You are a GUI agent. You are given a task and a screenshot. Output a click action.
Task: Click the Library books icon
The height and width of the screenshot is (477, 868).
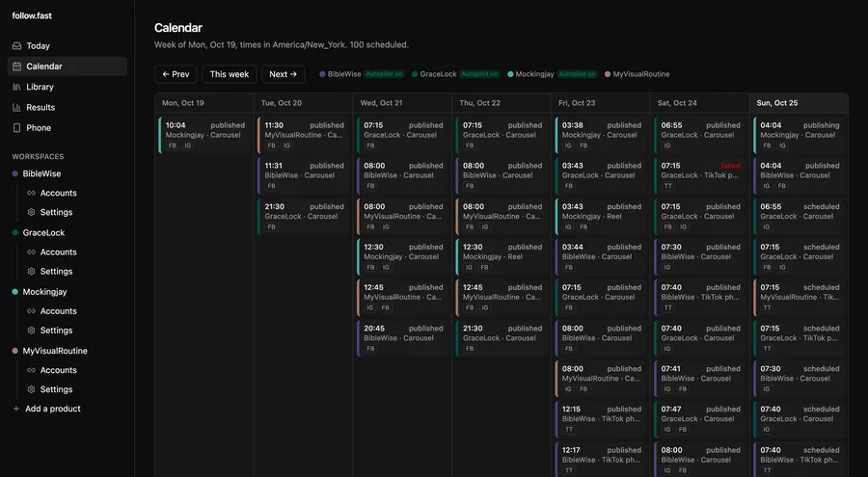point(16,87)
